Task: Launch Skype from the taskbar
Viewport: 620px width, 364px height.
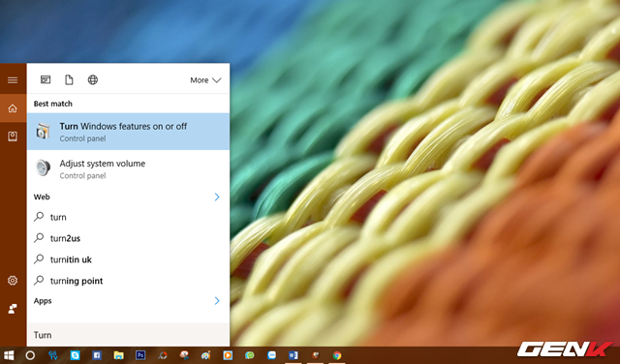Action: tap(75, 355)
